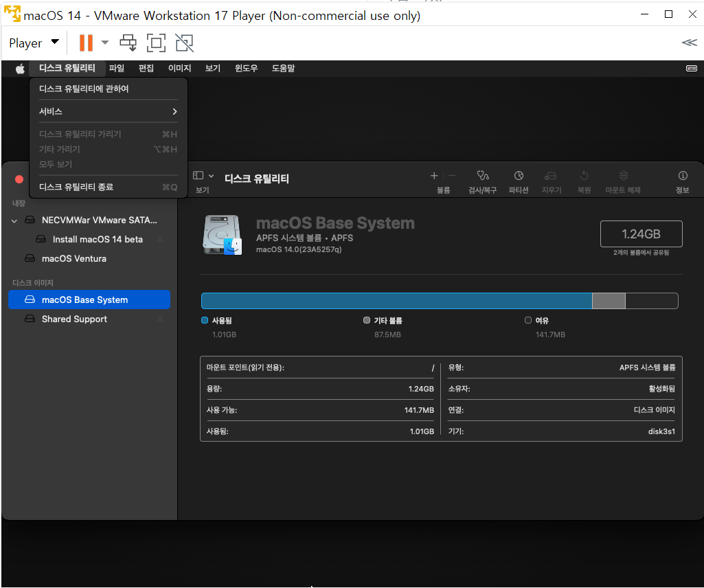Screen dimensions: 704x588
Task: Open the 파티션 partition tool
Action: [519, 182]
